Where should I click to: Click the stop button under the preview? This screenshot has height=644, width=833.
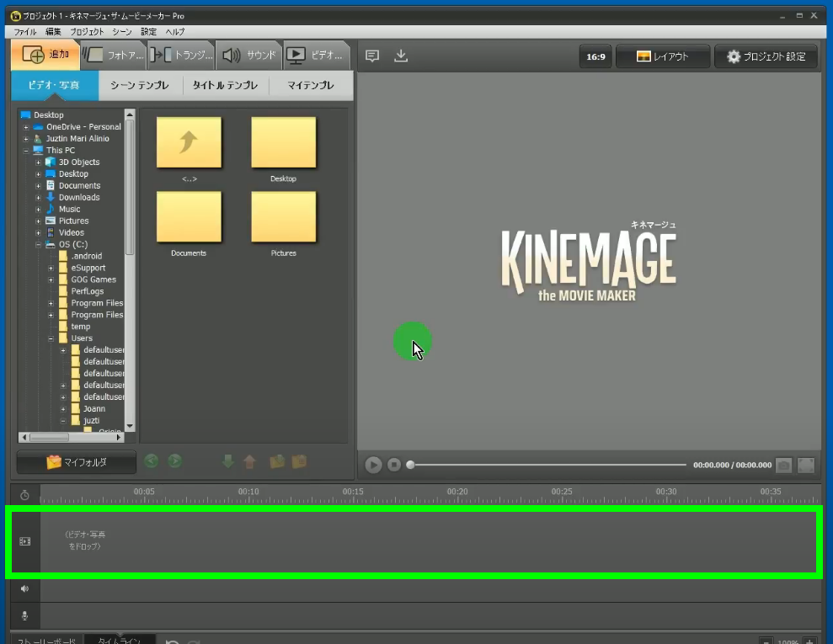[x=393, y=465]
